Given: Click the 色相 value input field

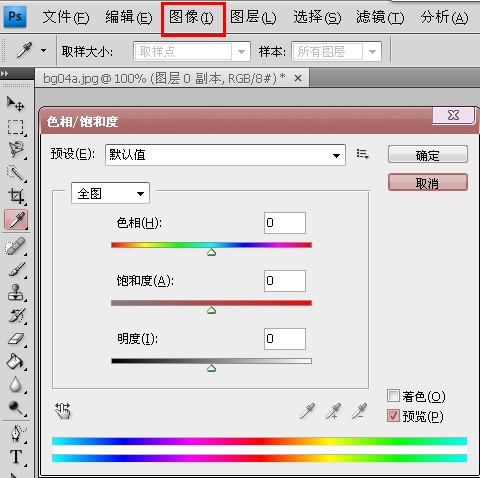Looking at the screenshot, I should (285, 223).
